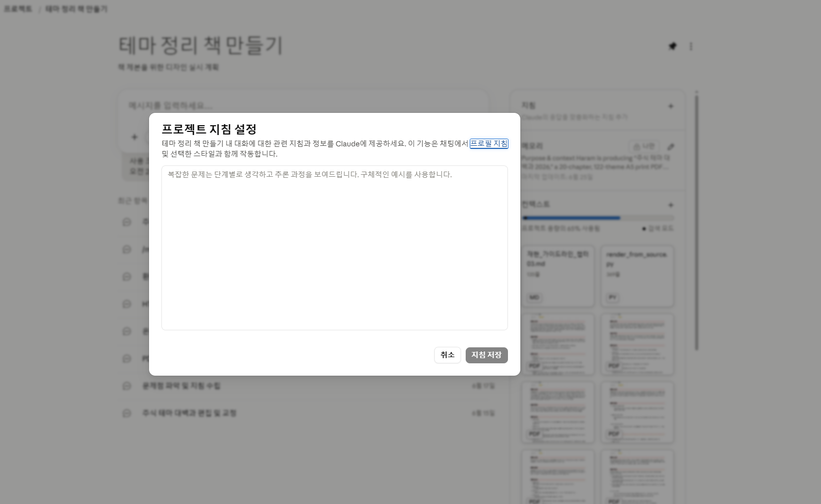Screen dimensions: 821x504
Task: Click the project capacity progress bar
Action: 598,218
